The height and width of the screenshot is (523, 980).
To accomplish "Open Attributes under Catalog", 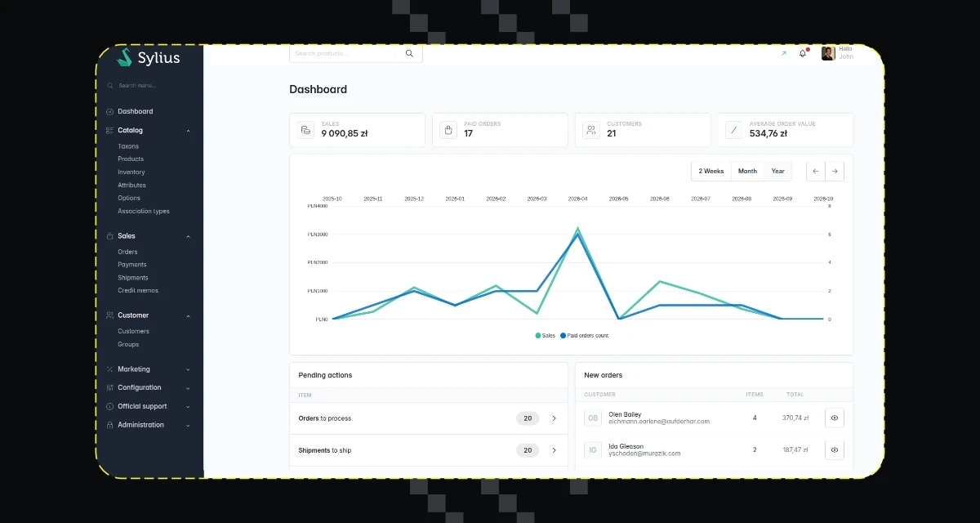I will click(131, 186).
